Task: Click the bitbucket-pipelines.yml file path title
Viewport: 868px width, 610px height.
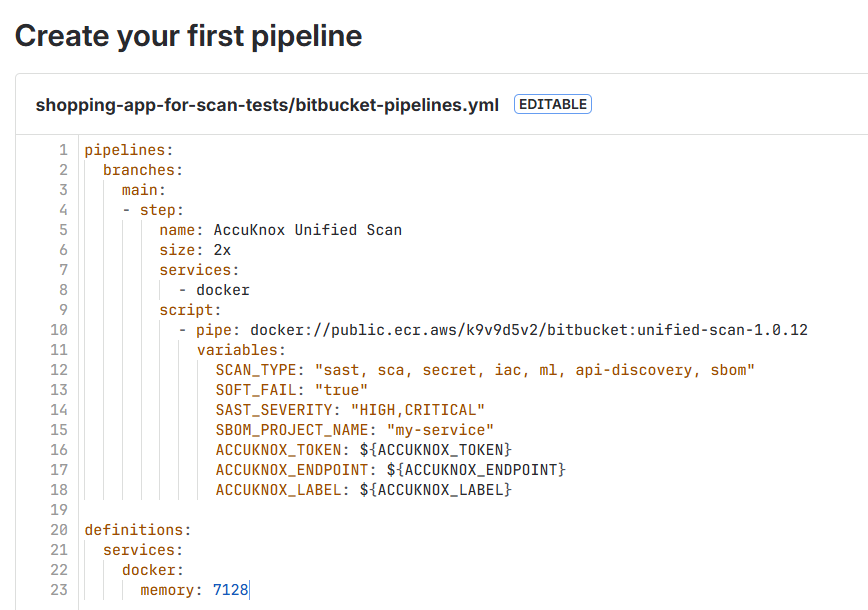Action: click(267, 105)
